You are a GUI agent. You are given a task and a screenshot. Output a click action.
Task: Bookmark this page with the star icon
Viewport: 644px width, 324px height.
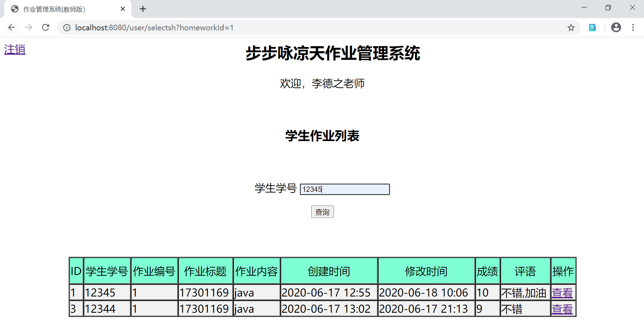click(x=571, y=27)
